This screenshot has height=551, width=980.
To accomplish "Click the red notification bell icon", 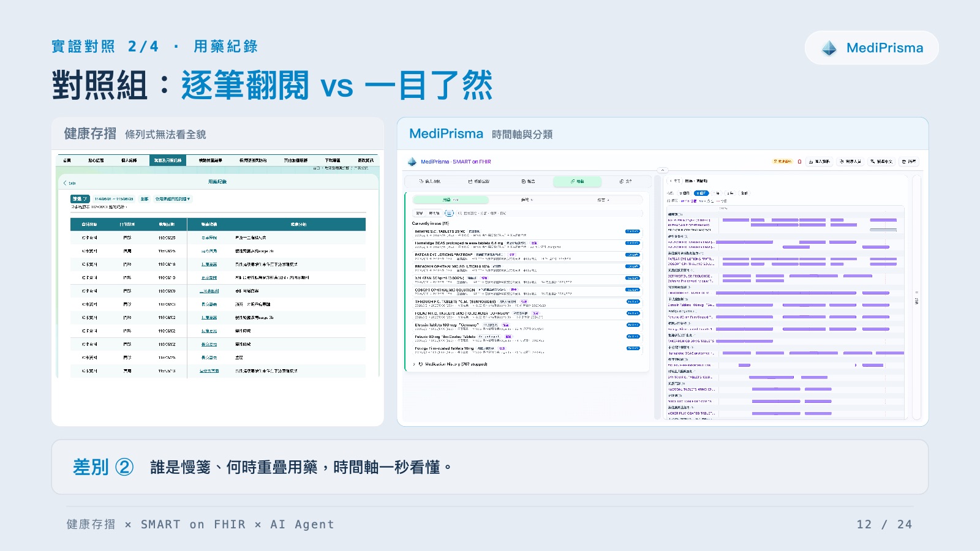I will point(799,162).
